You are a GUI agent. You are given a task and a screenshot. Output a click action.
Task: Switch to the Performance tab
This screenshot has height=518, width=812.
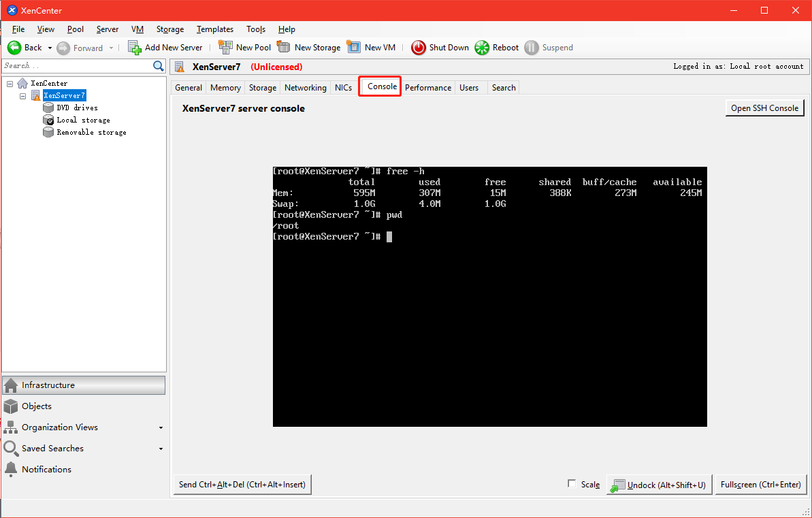(427, 88)
